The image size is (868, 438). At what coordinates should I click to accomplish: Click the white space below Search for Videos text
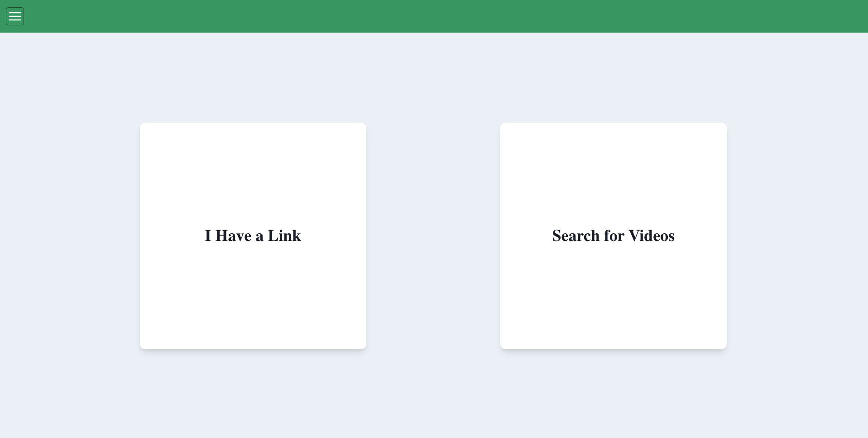point(614,297)
